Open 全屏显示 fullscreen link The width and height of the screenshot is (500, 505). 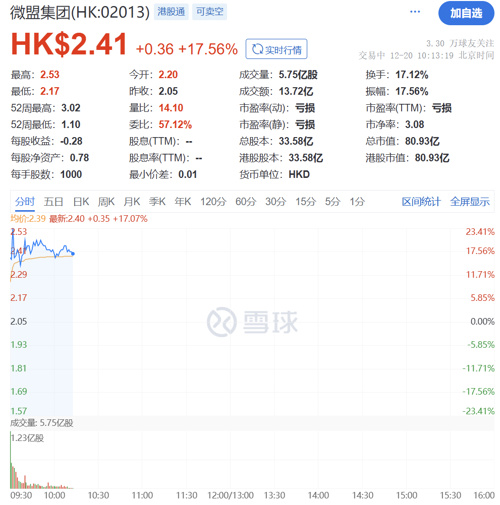pos(470,202)
